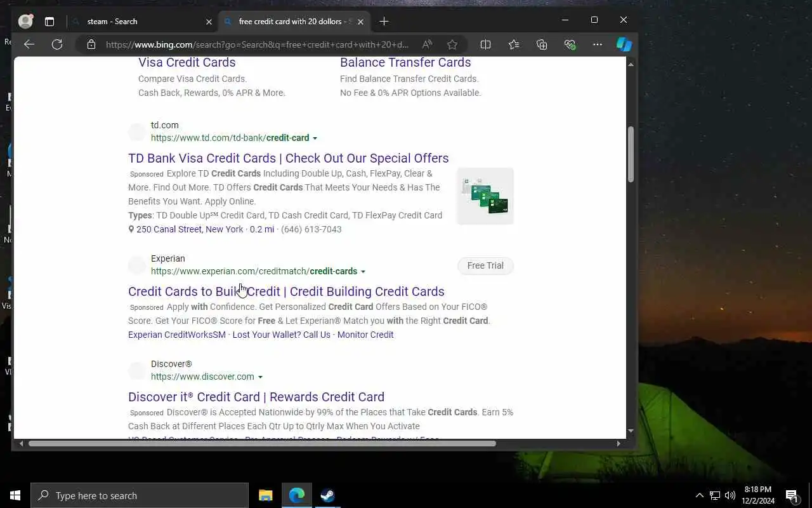The image size is (812, 508).
Task: Open Balance Transfer Cards link
Action: 405,62
